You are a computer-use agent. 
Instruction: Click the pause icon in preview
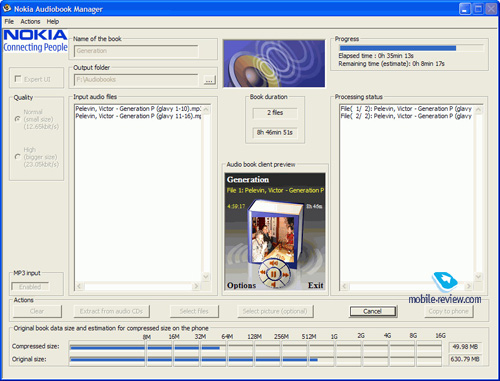[274, 275]
